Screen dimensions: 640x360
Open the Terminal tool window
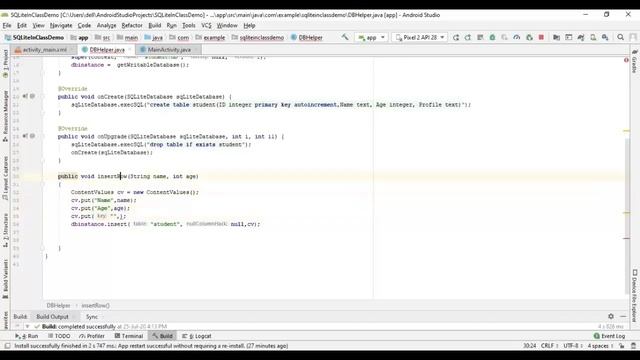[129, 336]
